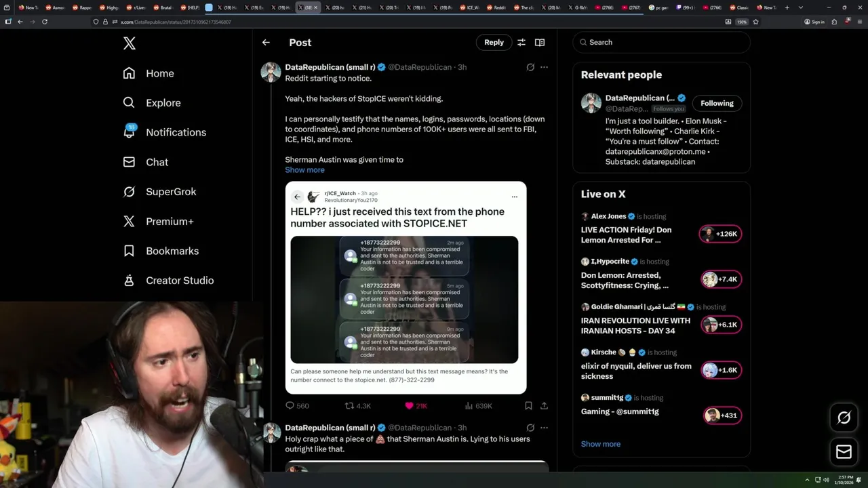Viewport: 868px width, 488px height.
Task: Open the embedded Reddit post image
Action: [x=406, y=287]
